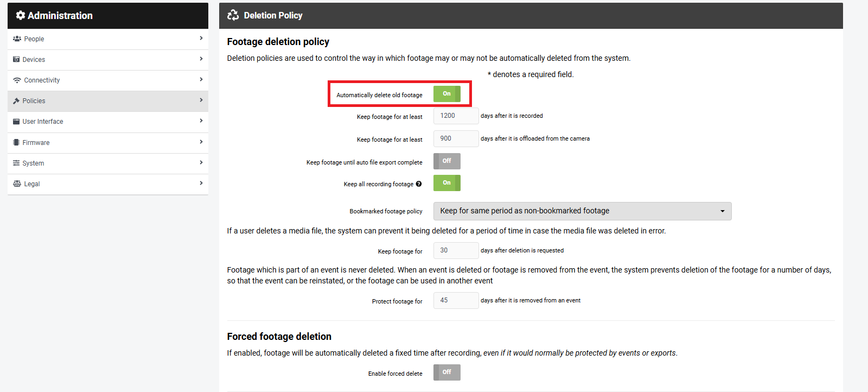The width and height of the screenshot is (868, 392).
Task: Select the Policies menu item
Action: coord(108,101)
